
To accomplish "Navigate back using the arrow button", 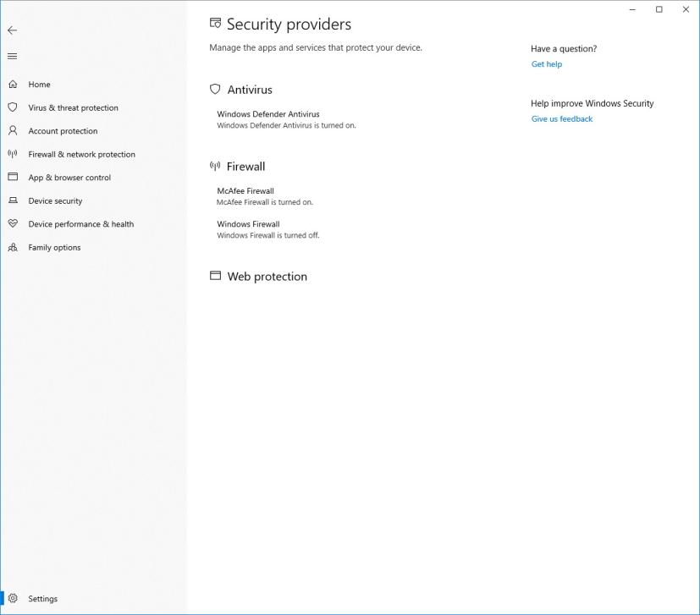I will click(x=12, y=30).
